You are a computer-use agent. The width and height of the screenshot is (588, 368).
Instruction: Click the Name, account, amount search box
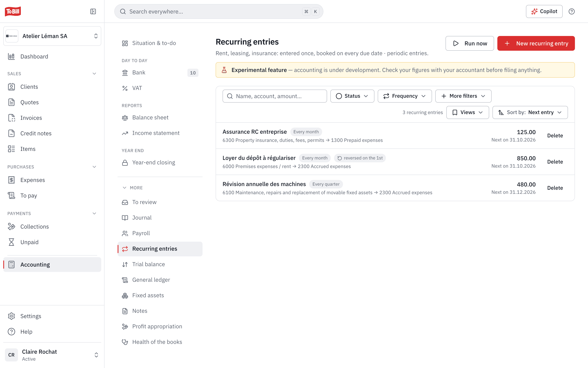(x=275, y=96)
